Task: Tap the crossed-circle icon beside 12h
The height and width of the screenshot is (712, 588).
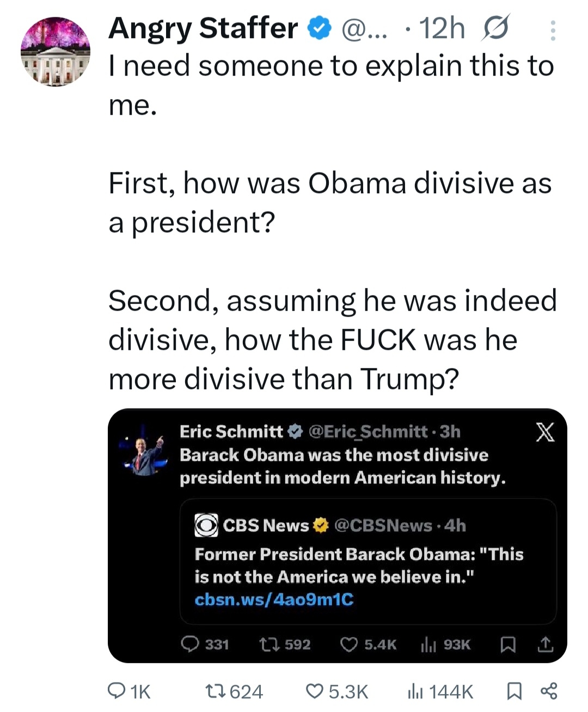Action: coord(495,28)
